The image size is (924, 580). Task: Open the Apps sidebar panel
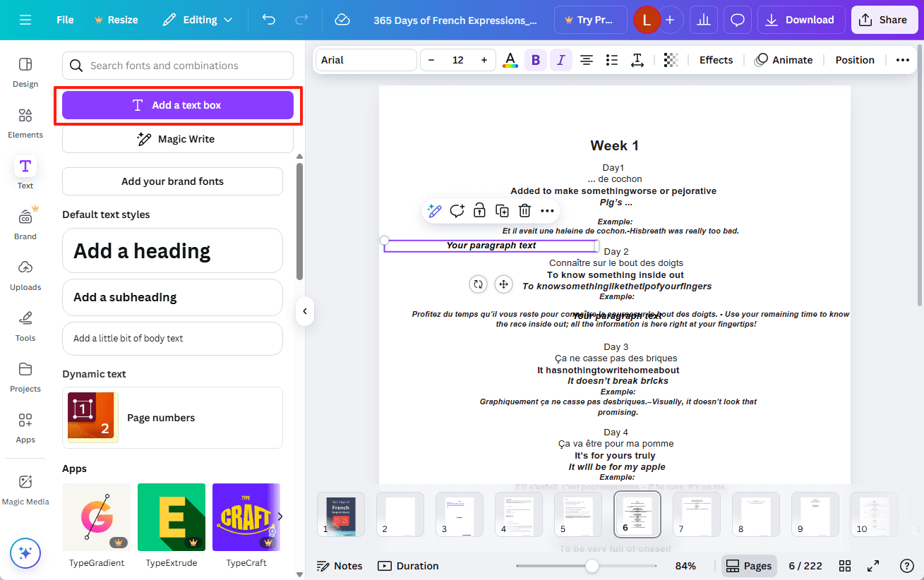tap(25, 428)
